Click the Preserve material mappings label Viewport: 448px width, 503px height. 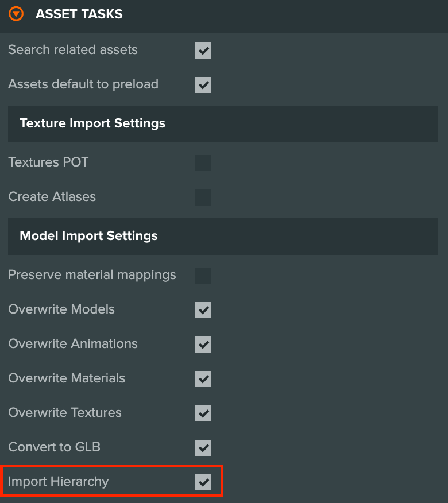tap(92, 275)
